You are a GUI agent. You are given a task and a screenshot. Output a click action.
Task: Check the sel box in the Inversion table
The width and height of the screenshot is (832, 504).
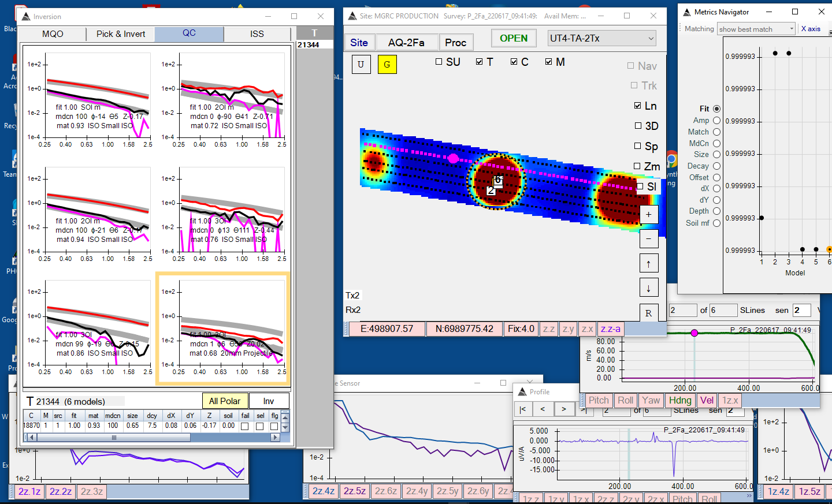[x=260, y=426]
